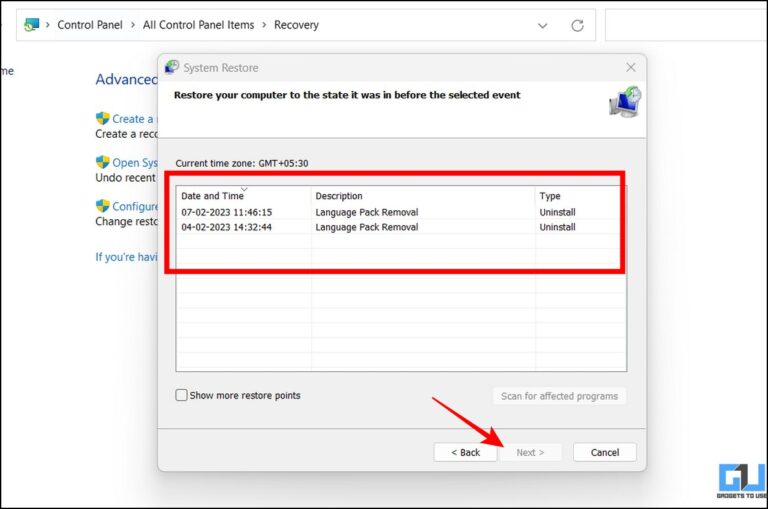Click the Control Panel search field
Image resolution: width=768 pixels, height=509 pixels.
(x=686, y=25)
